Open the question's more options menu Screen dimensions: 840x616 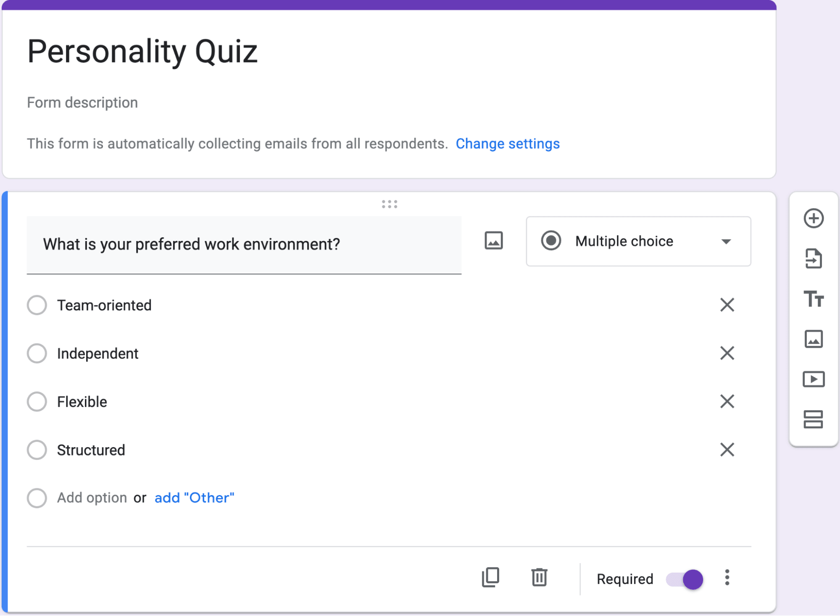tap(727, 578)
